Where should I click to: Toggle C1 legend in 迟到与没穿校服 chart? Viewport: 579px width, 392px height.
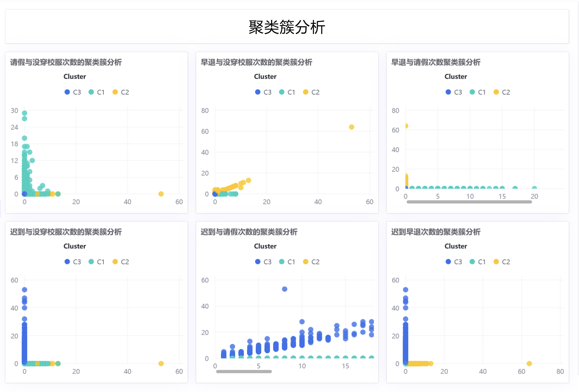(96, 262)
